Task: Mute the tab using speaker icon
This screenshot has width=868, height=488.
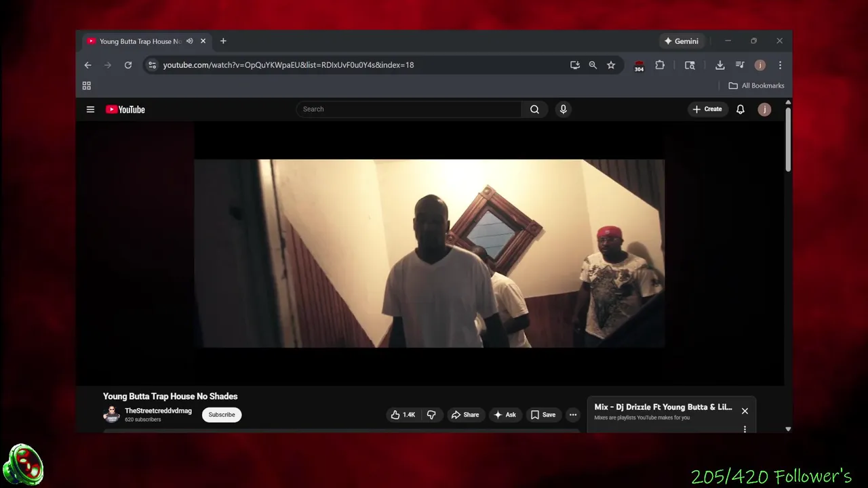Action: click(190, 41)
